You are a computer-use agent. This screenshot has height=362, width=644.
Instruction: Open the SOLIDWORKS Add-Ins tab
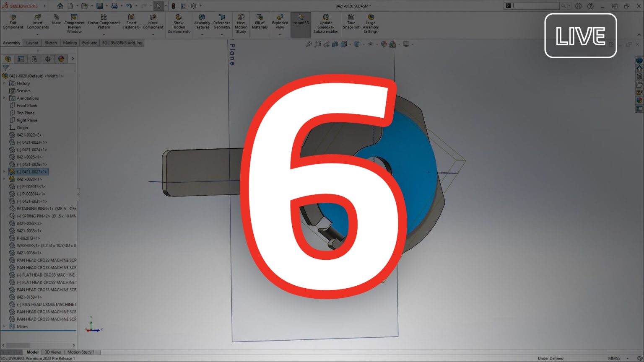pos(122,42)
